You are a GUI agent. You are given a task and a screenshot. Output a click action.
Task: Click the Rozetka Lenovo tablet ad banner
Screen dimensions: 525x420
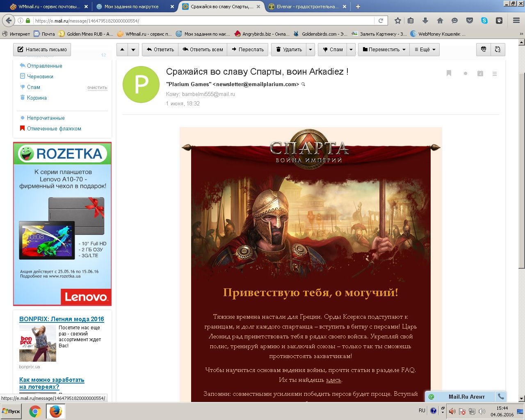pos(62,224)
